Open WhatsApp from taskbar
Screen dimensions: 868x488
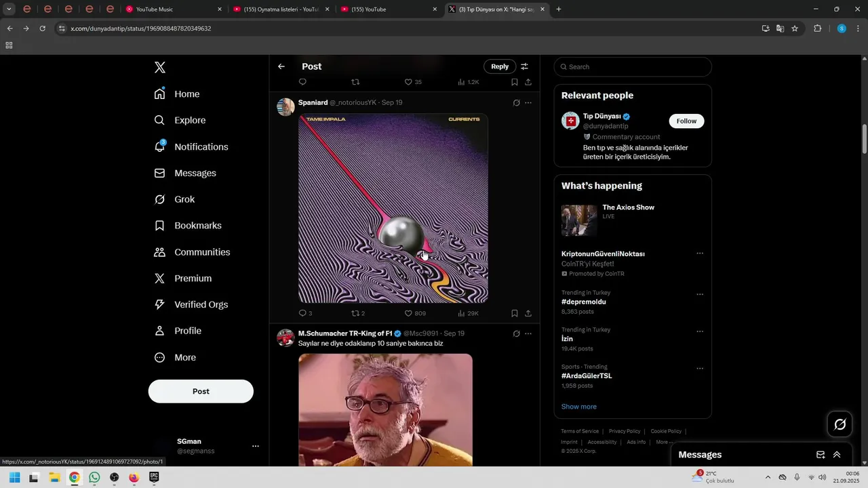pos(94,477)
